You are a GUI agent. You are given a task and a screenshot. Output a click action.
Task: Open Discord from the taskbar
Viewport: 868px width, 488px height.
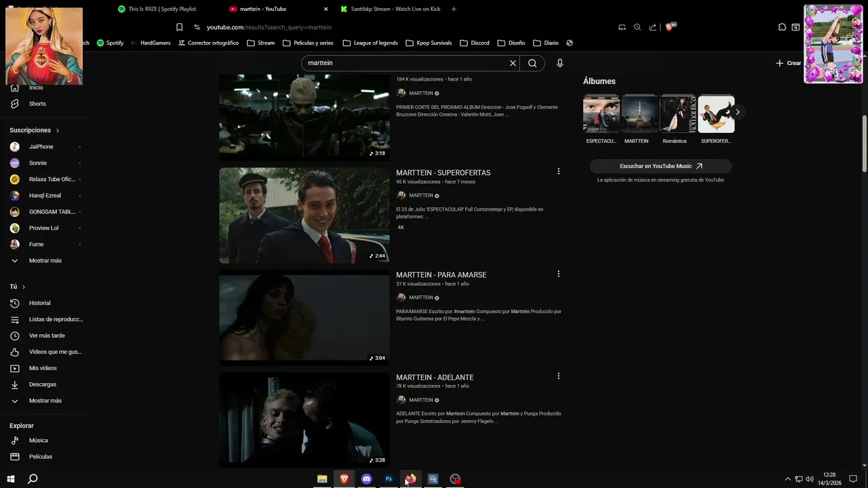pos(366,479)
